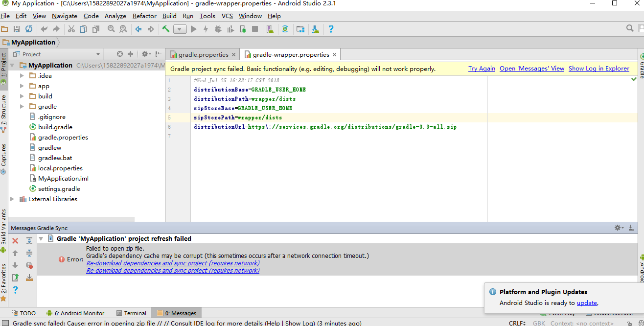
Task: Toggle the TODO tool window
Action: point(23,313)
